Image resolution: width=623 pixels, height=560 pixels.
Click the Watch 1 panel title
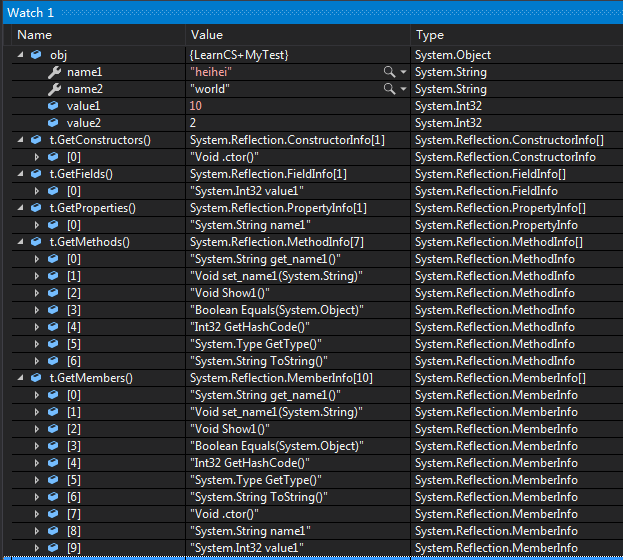pos(31,12)
